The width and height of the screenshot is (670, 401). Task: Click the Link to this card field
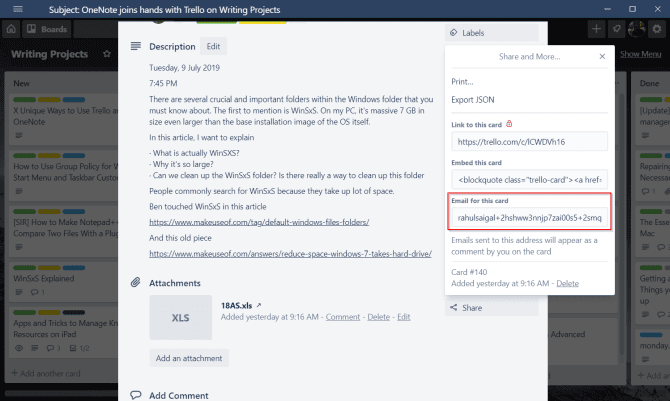click(x=529, y=142)
